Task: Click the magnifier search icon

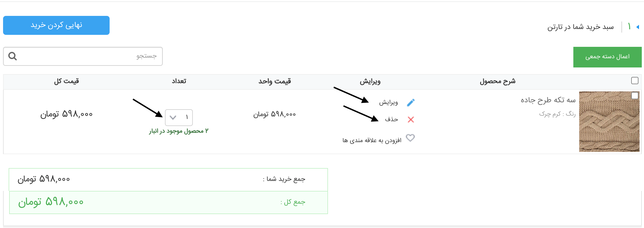Action: click(13, 56)
